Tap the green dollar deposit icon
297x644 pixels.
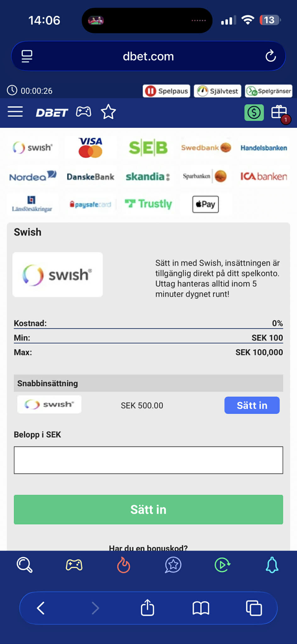[x=254, y=112]
